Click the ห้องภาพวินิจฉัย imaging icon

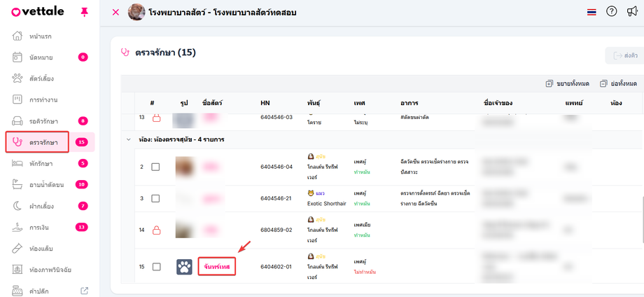click(17, 270)
